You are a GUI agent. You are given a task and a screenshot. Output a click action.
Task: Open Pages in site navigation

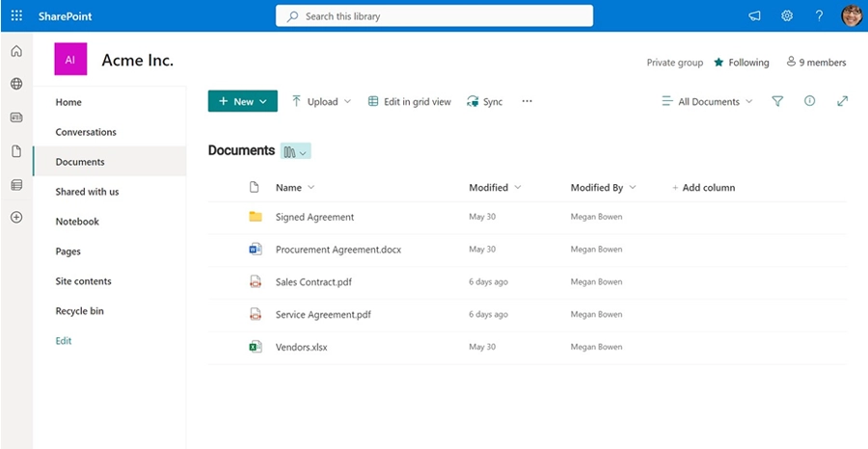pos(68,251)
